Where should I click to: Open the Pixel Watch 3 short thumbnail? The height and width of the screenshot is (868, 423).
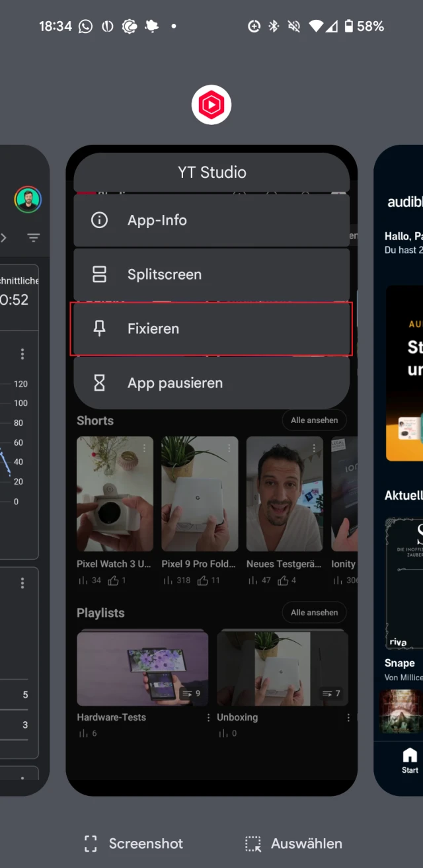(115, 494)
